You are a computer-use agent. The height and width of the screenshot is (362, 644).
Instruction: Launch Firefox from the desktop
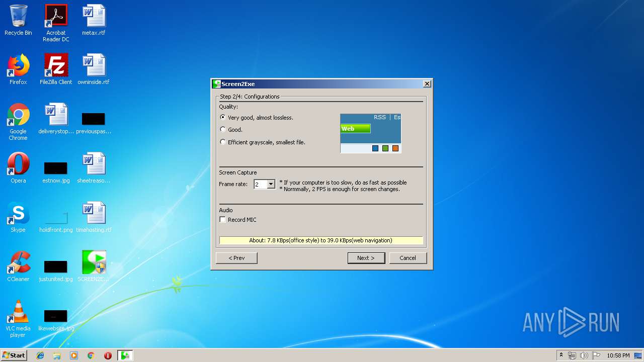click(x=18, y=69)
